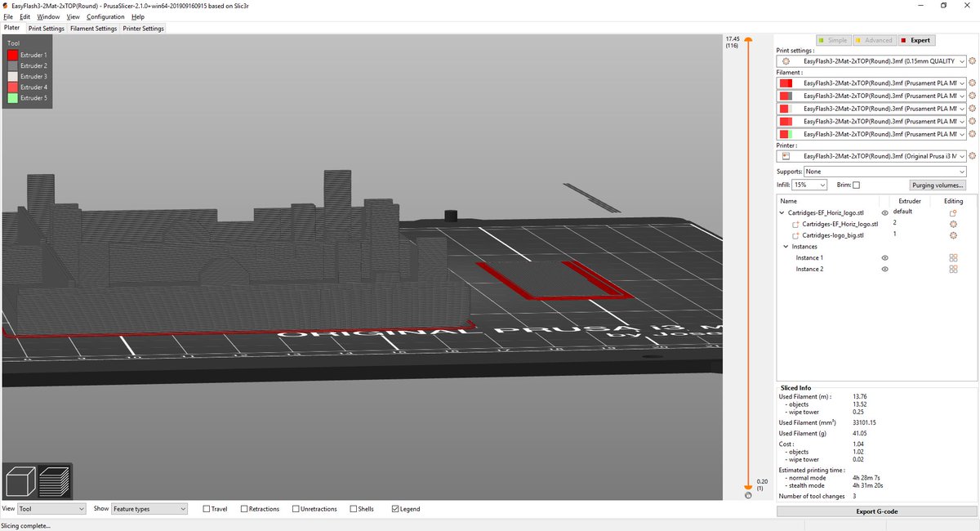
Task: Open the View type dropdown set to Tool
Action: pyautogui.click(x=51, y=509)
